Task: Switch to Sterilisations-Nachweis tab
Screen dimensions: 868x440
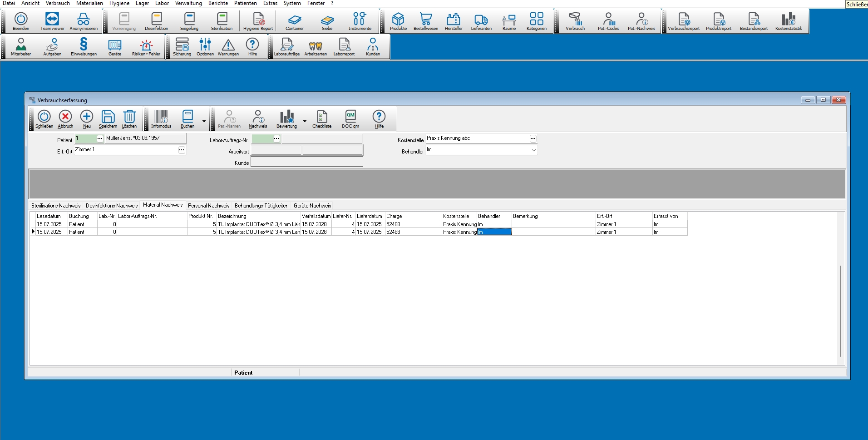Action: (x=56, y=206)
